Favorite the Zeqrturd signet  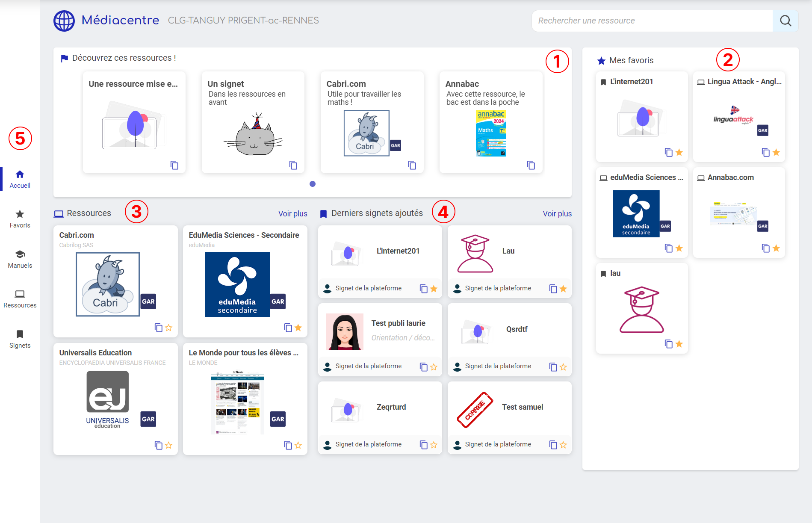[x=434, y=445]
